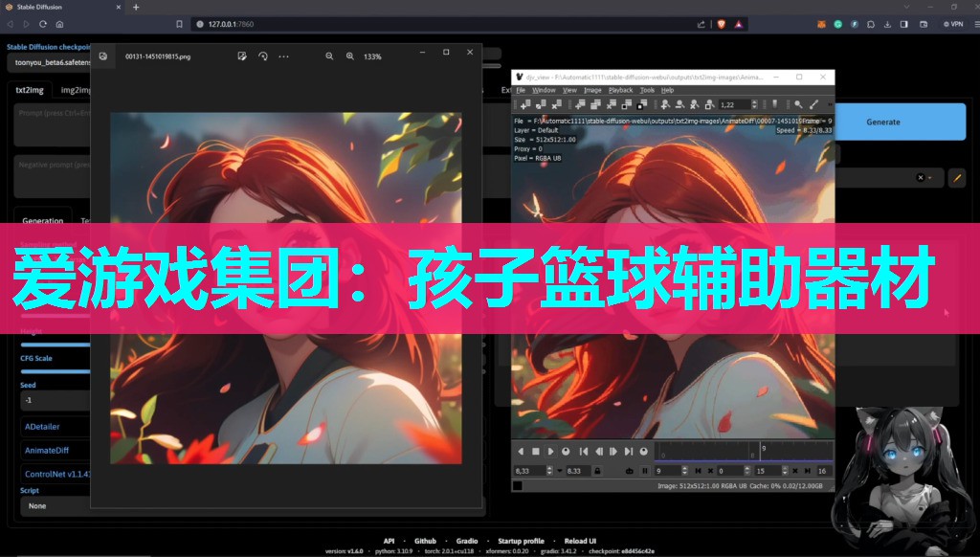Click the Reload UI link
The image size is (980, 557).
click(580, 541)
